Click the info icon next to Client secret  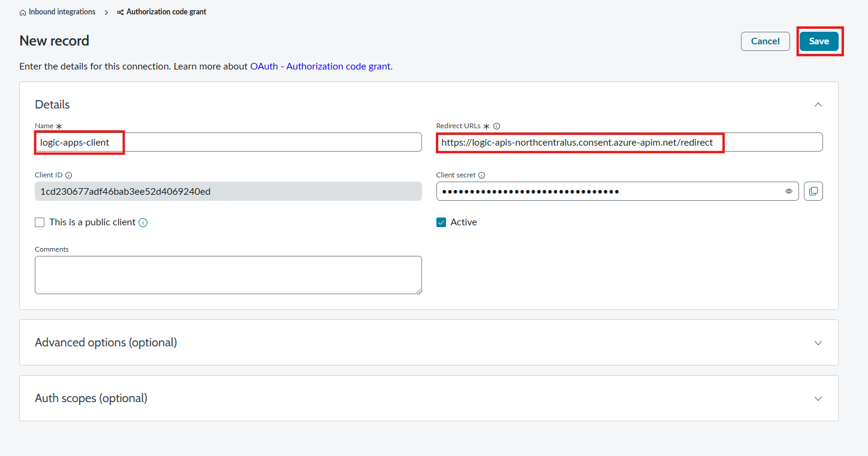[483, 174]
